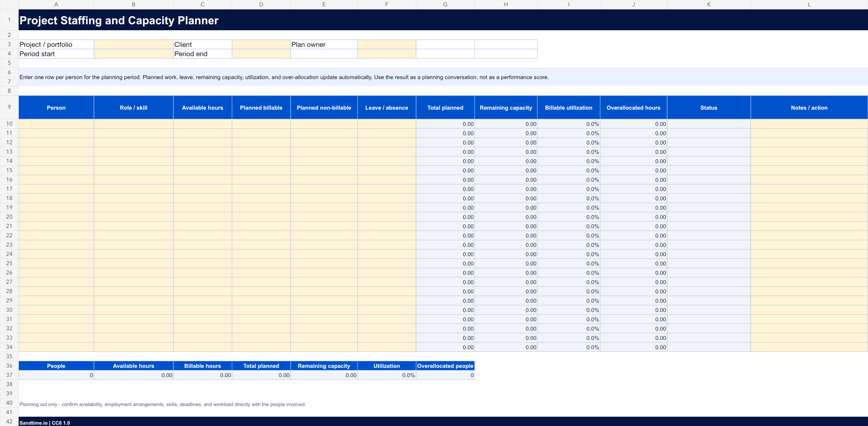Select the Plan owner input cell

point(387,45)
